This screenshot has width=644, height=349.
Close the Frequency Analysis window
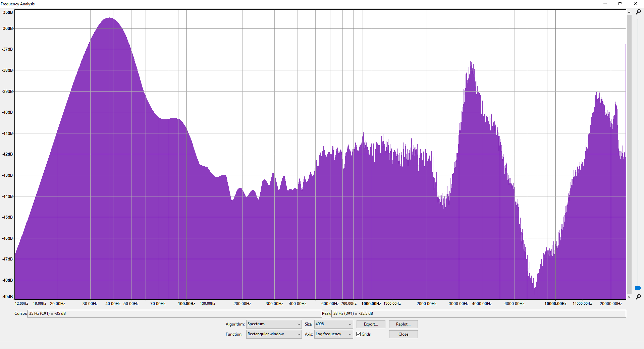pos(636,4)
